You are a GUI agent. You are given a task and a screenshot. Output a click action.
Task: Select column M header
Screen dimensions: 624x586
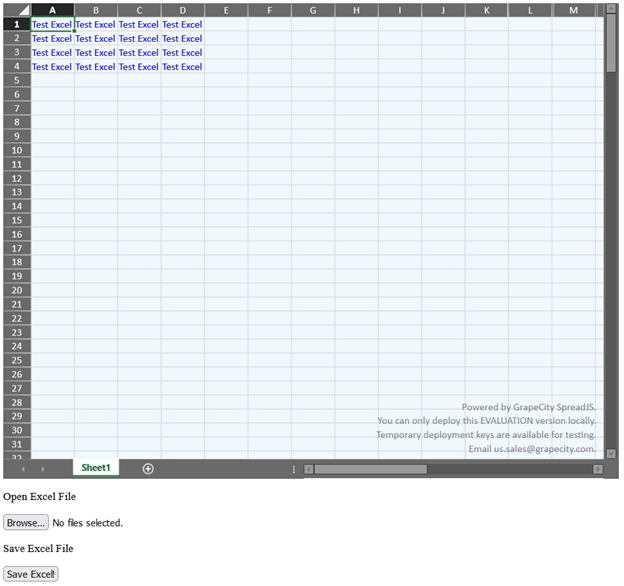[x=573, y=10]
